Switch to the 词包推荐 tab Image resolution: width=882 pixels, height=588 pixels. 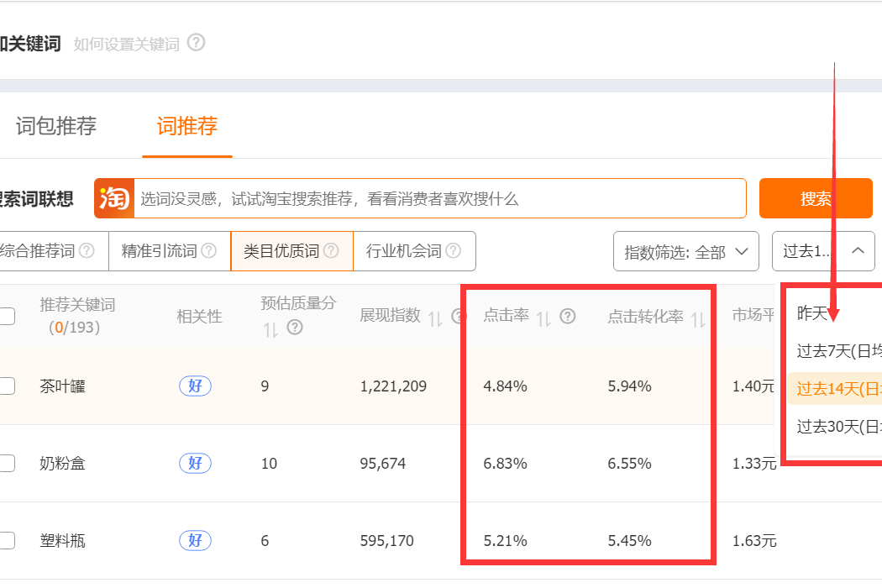[x=55, y=126]
